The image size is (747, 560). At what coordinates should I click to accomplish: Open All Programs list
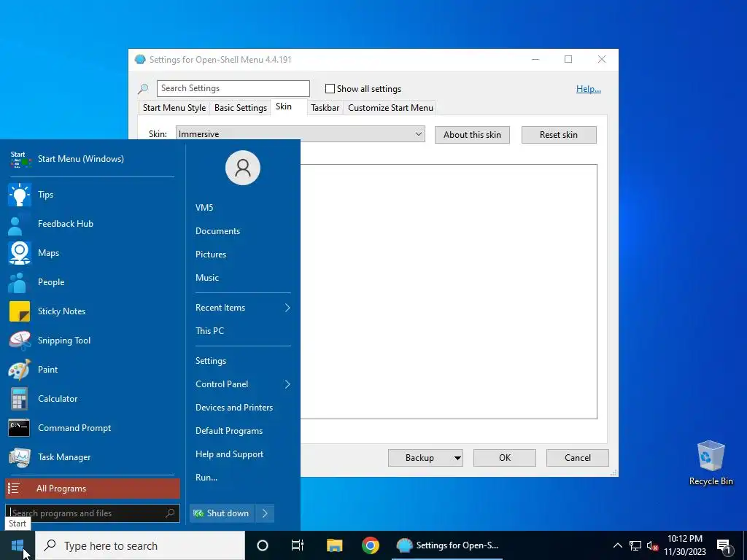[x=93, y=489]
